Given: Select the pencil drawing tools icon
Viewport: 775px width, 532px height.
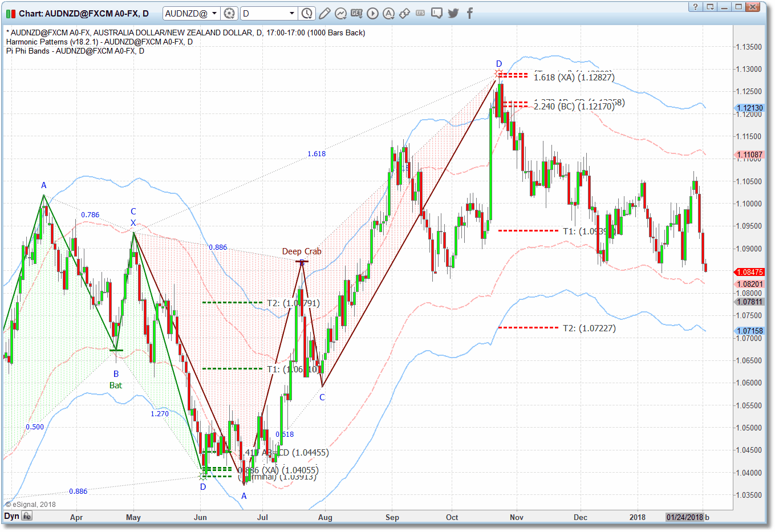Looking at the screenshot, I should 324,13.
